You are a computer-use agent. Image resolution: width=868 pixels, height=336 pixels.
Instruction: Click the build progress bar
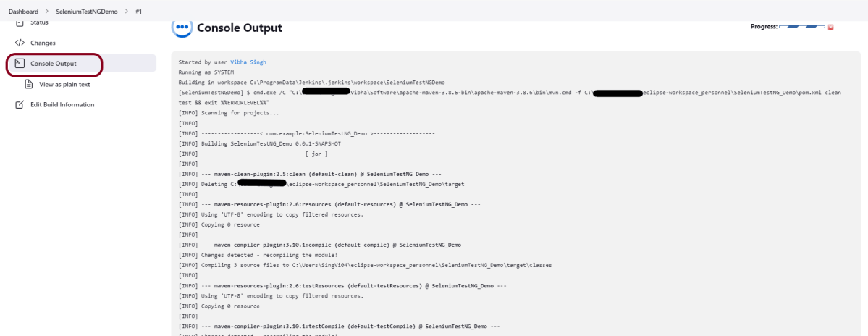coord(801,27)
